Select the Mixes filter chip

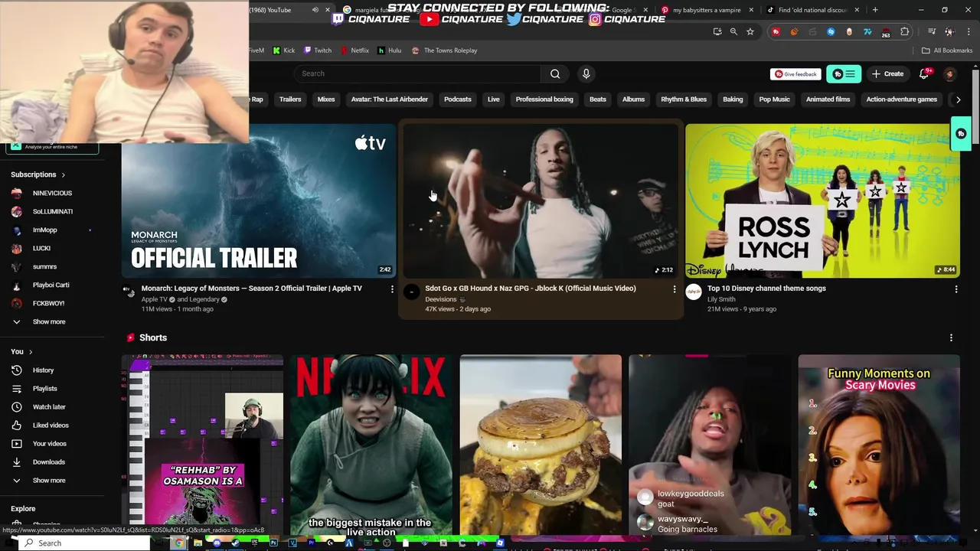tap(326, 99)
